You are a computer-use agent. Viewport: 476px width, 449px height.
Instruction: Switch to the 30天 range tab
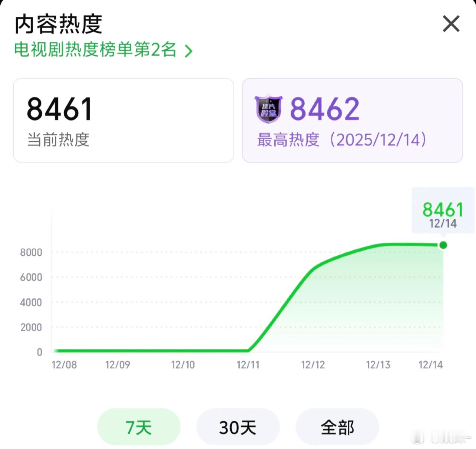click(x=238, y=427)
